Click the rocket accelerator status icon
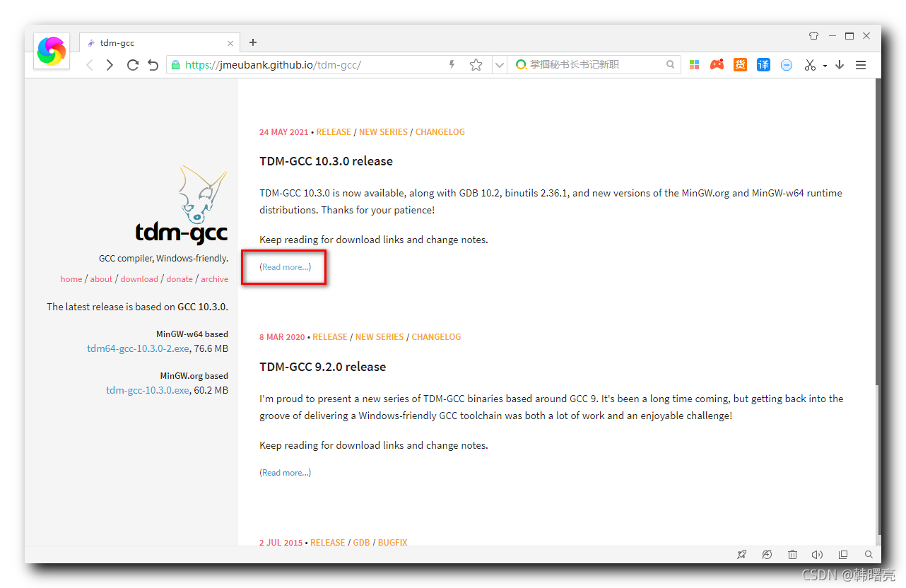This screenshot has width=906, height=588. tap(741, 555)
